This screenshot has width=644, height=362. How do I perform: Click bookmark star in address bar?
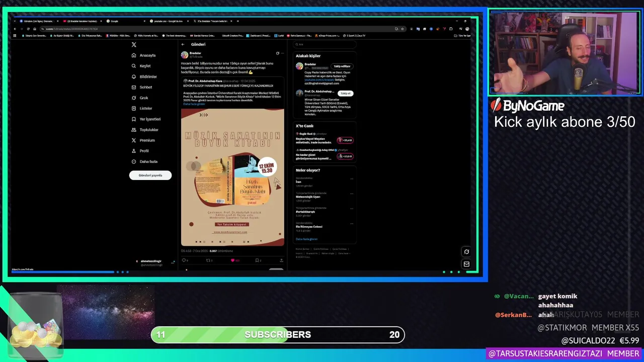[x=402, y=29]
